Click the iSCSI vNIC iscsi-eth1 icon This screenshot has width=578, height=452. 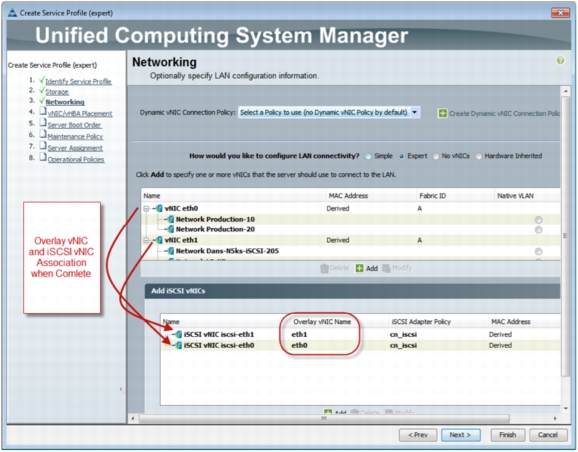[178, 334]
